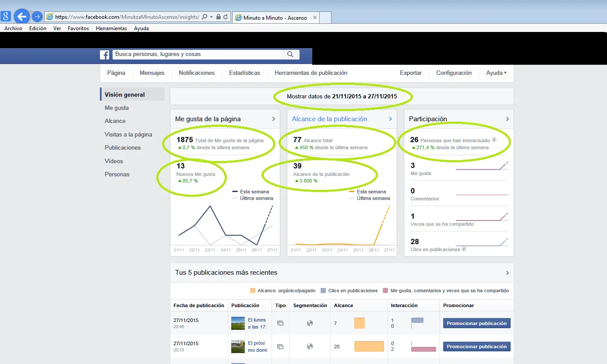Open the Archivo menu
The image size is (607, 364).
(13, 28)
